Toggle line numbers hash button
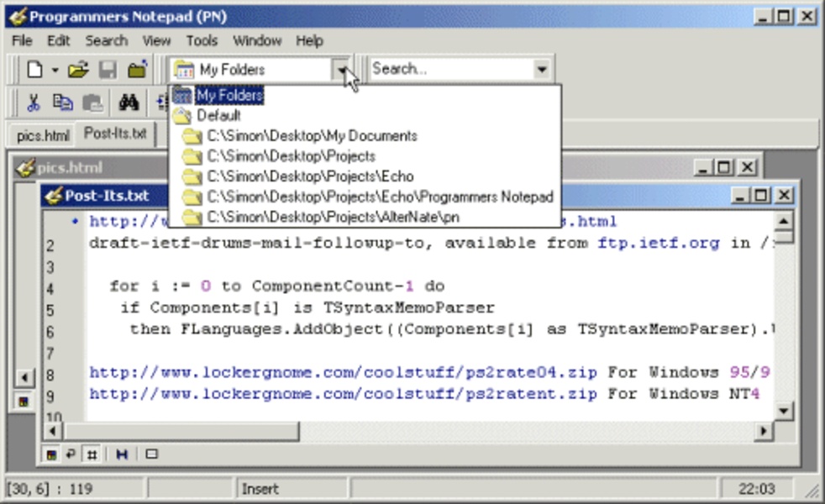Image resolution: width=825 pixels, height=504 pixels. pyautogui.click(x=92, y=454)
